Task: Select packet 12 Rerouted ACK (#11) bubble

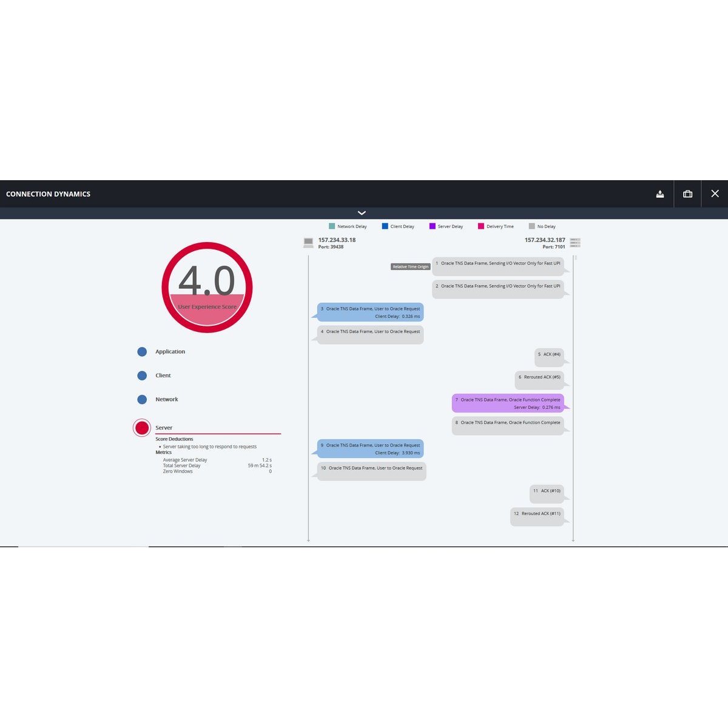Action: [x=537, y=517]
